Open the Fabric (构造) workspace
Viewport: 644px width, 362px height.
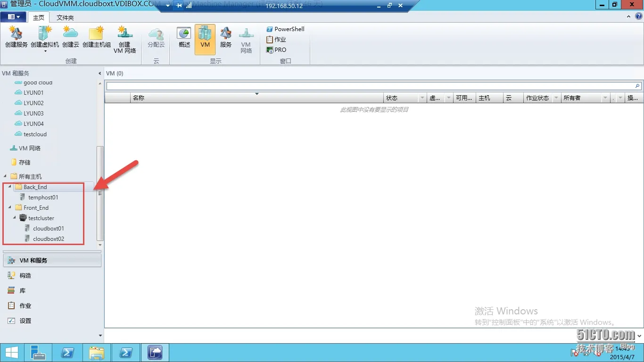(x=52, y=275)
